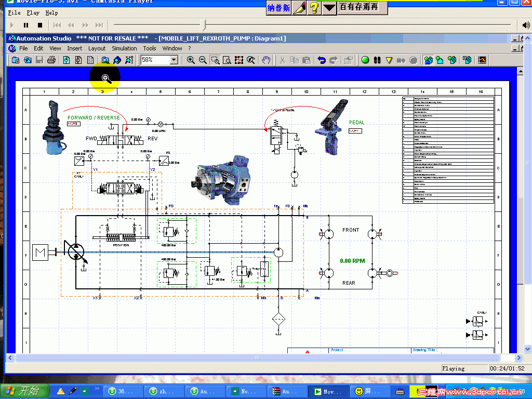Image resolution: width=532 pixels, height=399 pixels.
Task: Open the zoom percentage dropdown arrow
Action: pos(174,60)
